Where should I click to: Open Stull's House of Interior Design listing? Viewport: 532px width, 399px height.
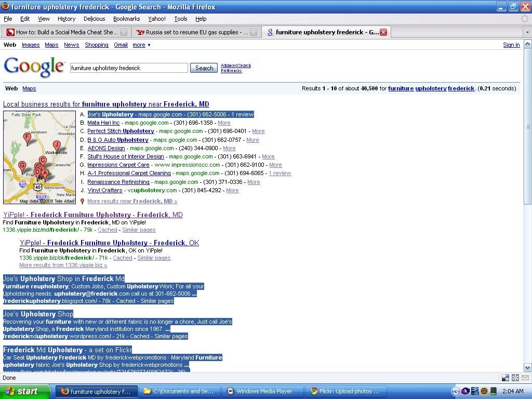coord(126,156)
